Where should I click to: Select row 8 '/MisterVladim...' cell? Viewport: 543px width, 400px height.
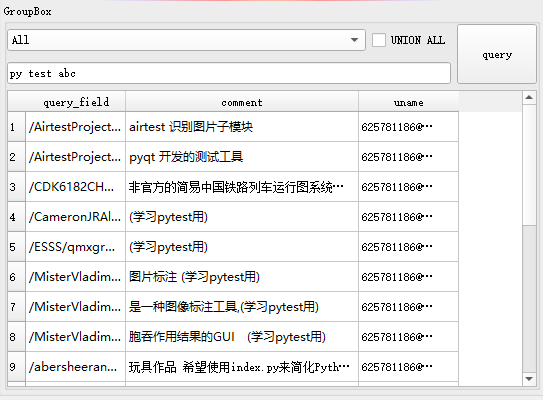(x=75, y=337)
